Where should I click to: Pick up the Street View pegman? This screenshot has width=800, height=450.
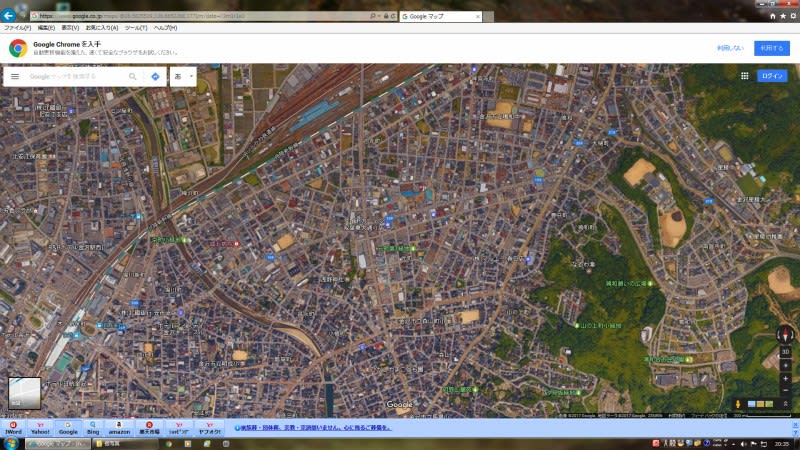tap(738, 404)
